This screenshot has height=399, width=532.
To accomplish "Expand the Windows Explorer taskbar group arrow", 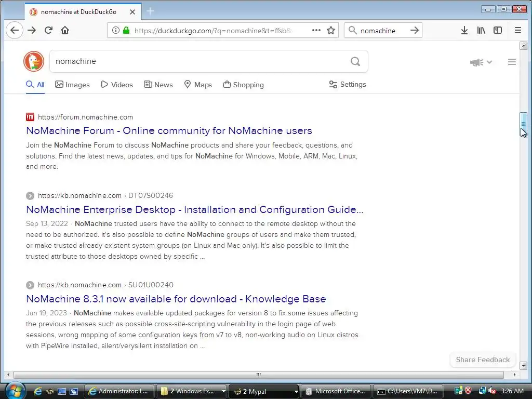I will click(x=223, y=391).
